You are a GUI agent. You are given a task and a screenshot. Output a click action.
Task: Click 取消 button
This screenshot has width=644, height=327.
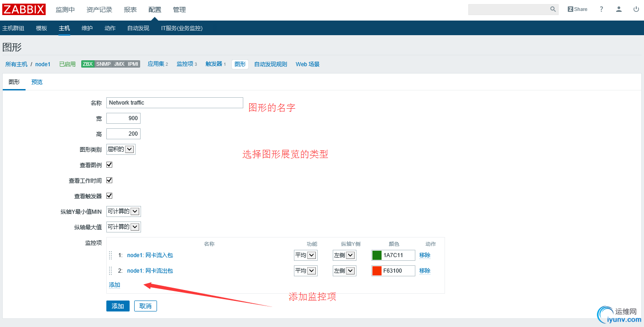146,306
